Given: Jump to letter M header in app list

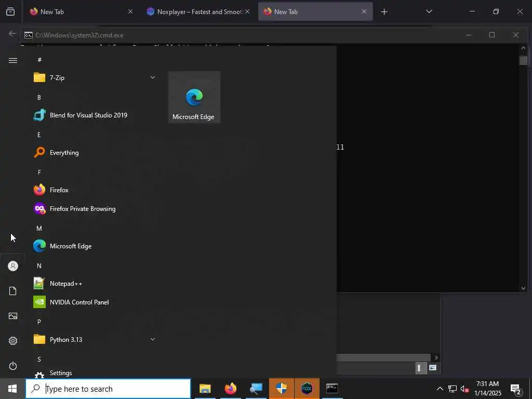Looking at the screenshot, I should click(x=39, y=229).
